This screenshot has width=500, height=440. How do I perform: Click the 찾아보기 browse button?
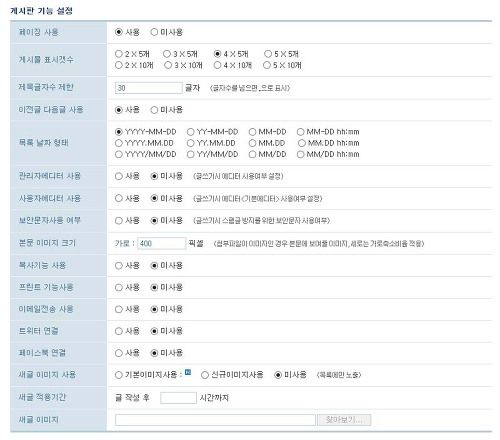(x=344, y=420)
